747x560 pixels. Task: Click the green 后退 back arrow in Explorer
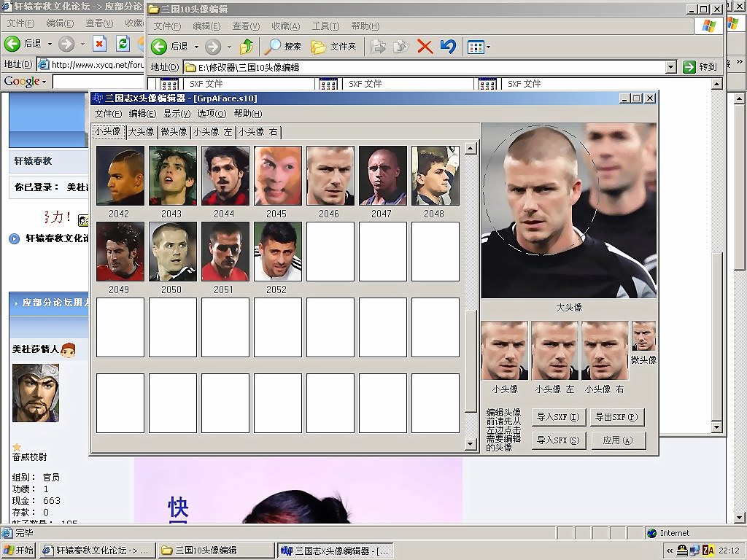pyautogui.click(x=159, y=47)
